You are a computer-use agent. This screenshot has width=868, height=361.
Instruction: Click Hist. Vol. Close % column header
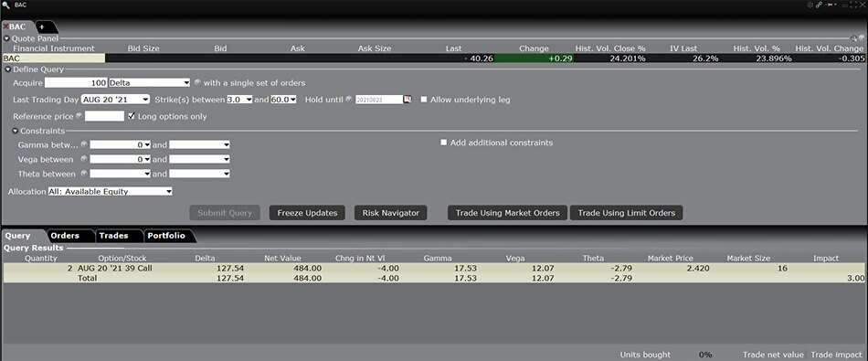click(x=610, y=48)
